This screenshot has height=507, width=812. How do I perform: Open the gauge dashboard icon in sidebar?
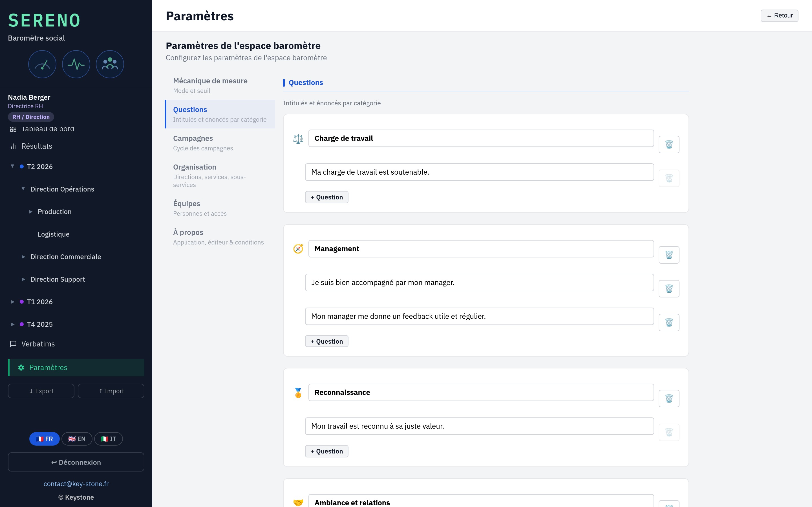[x=42, y=64]
